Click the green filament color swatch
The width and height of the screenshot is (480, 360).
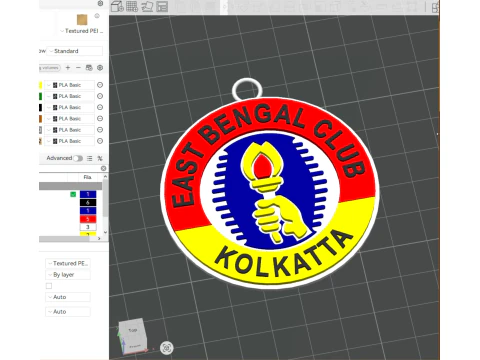(41, 96)
